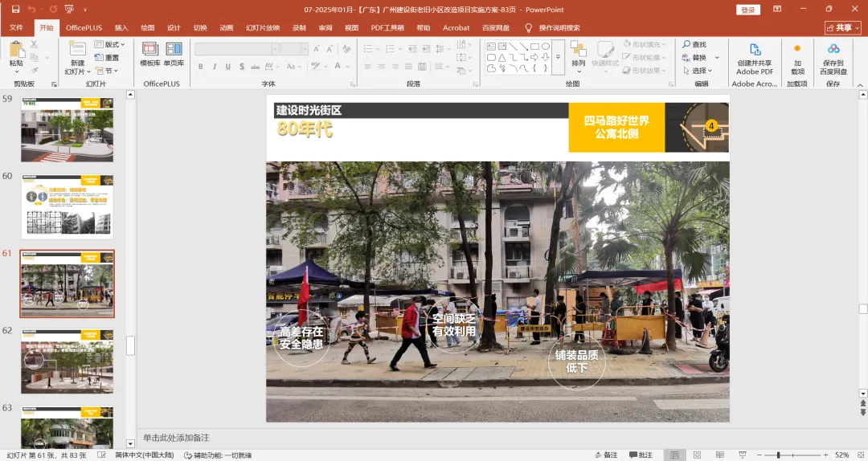Toggle text Shadow formatting

pyautogui.click(x=242, y=67)
